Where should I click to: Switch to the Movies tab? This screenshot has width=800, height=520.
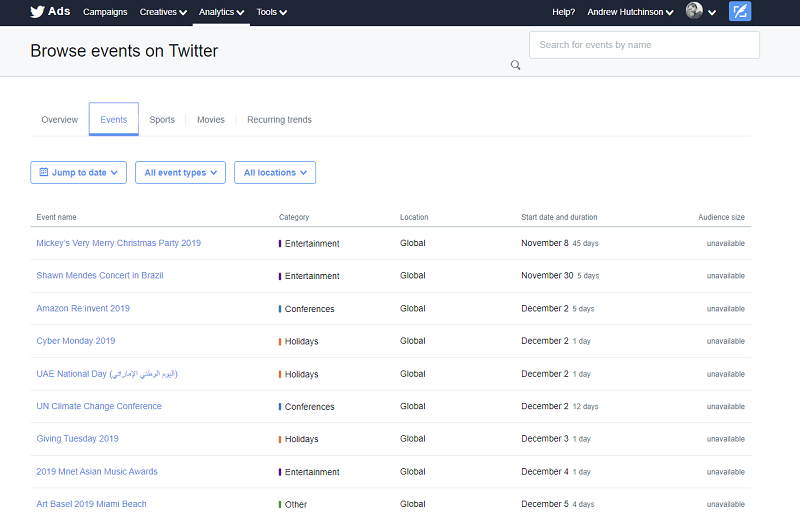pos(211,119)
